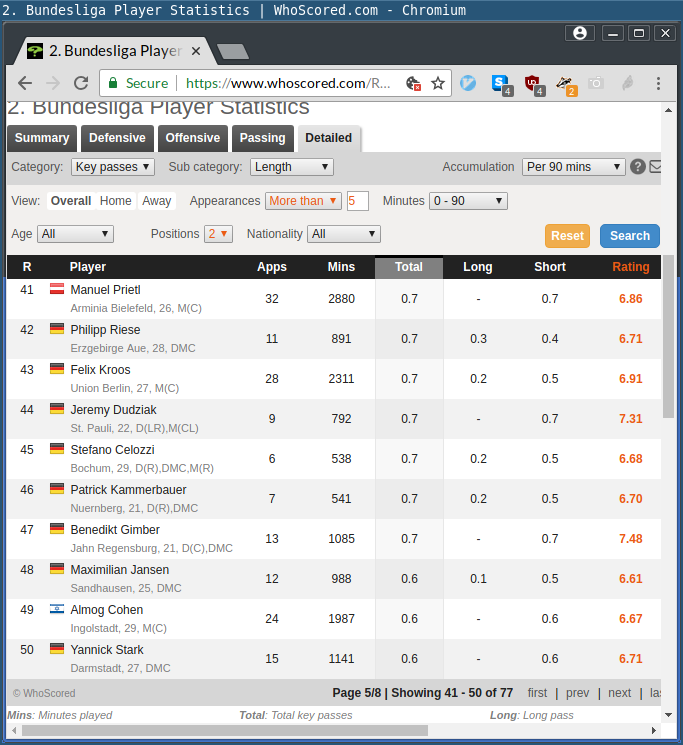Click the green secure padlock icon
This screenshot has width=683, height=745.
click(113, 83)
